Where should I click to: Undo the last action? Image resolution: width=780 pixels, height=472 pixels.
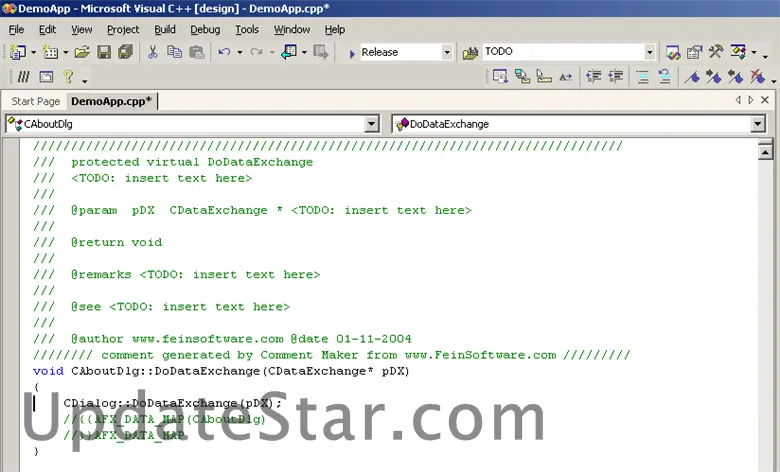(224, 52)
